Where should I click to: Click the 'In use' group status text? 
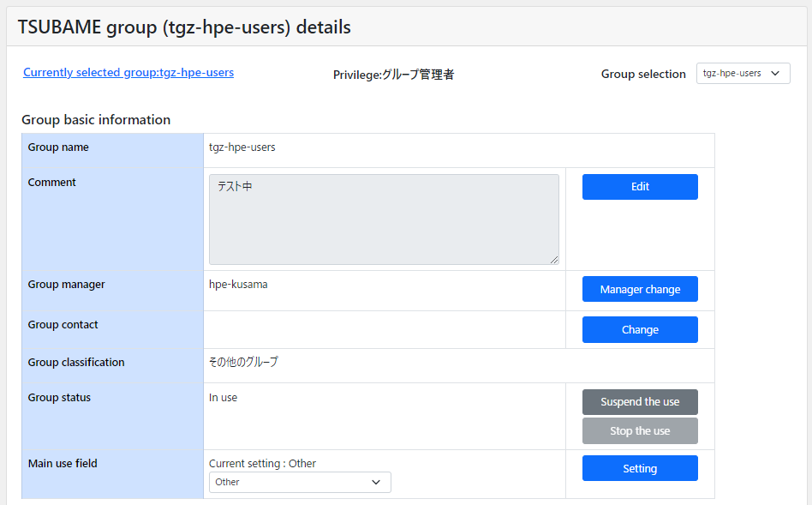224,398
